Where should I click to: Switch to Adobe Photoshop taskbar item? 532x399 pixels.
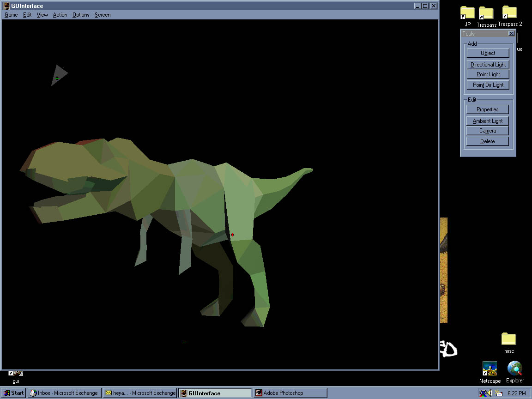(290, 393)
